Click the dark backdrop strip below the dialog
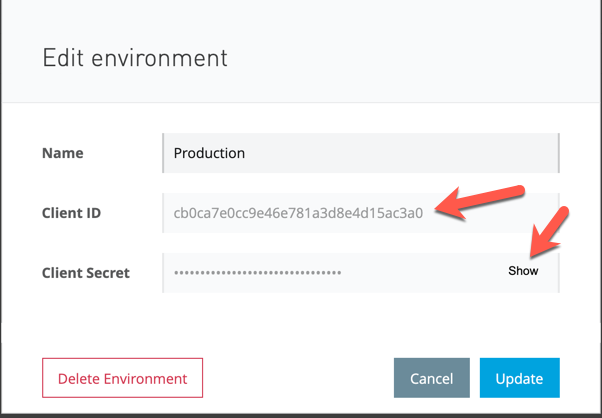 300,414
